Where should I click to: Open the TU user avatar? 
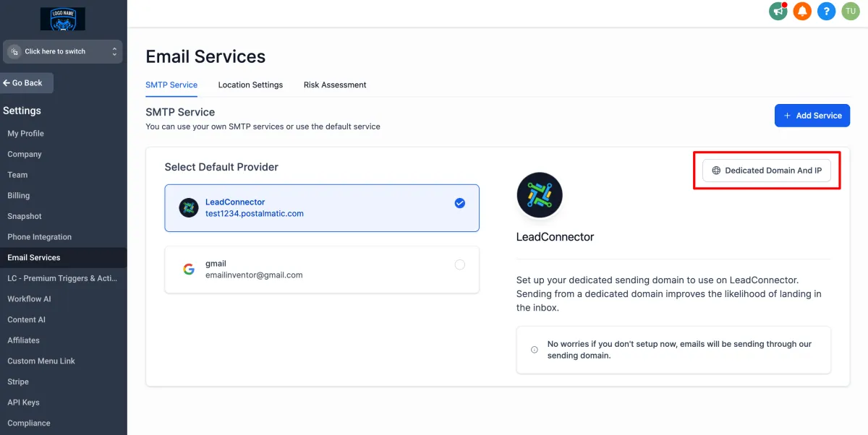(x=851, y=12)
